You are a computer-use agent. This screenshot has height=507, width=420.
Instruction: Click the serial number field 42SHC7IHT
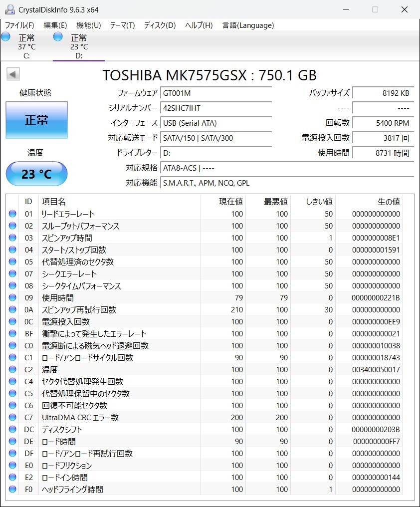[x=215, y=108]
